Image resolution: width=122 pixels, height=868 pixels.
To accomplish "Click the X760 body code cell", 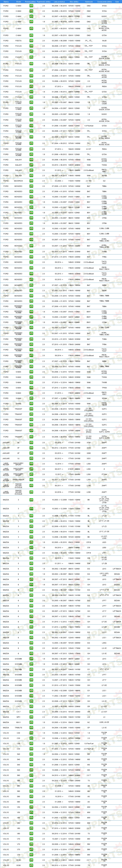I will [x=89, y=443].
